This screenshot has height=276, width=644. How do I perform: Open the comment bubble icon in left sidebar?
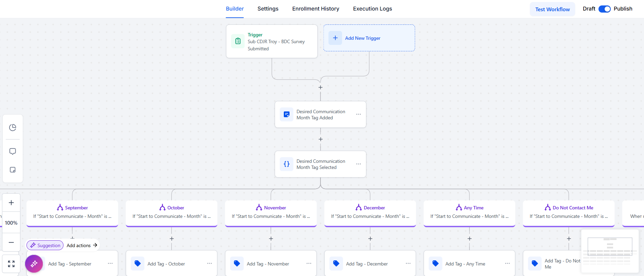click(13, 151)
